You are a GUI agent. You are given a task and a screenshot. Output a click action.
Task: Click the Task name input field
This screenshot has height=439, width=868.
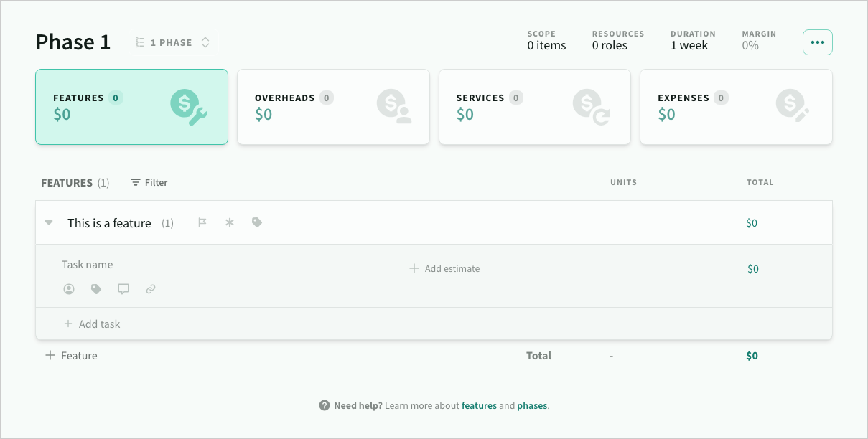[87, 264]
